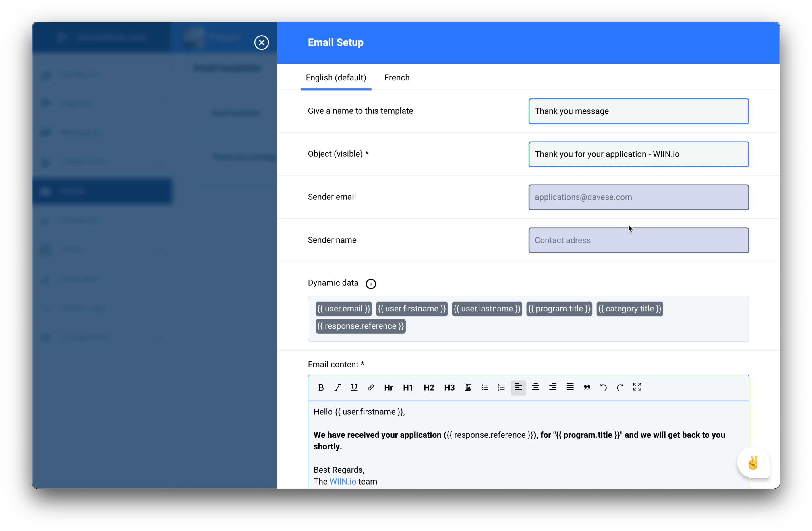Viewport: 812px width, 531px height.
Task: Expand editor to fullscreen
Action: coord(637,387)
